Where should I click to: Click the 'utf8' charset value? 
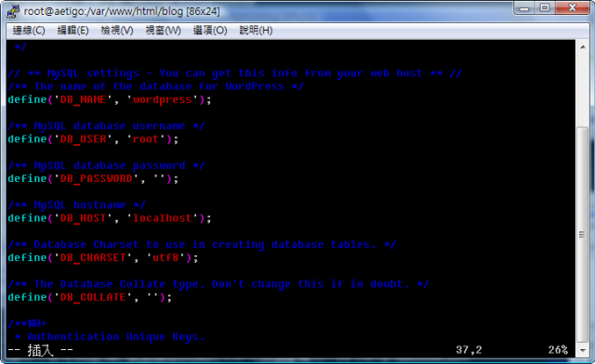click(x=165, y=258)
